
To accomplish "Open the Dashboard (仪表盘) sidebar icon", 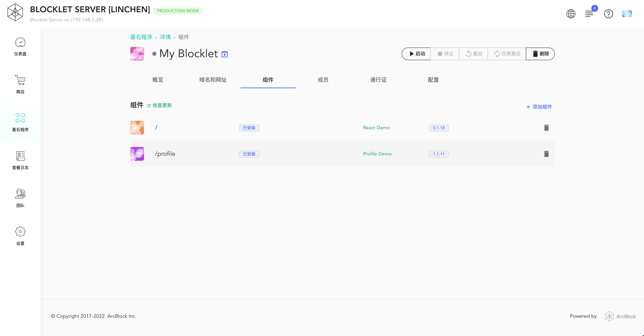I will click(20, 43).
